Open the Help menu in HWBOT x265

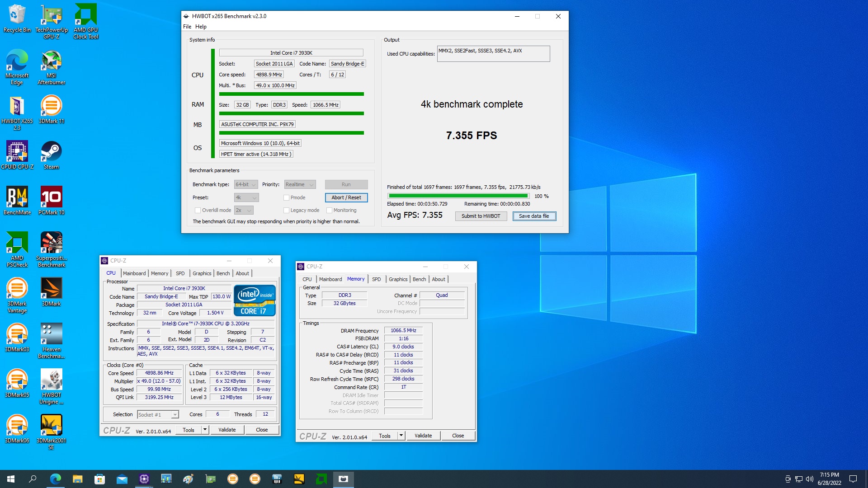[201, 27]
